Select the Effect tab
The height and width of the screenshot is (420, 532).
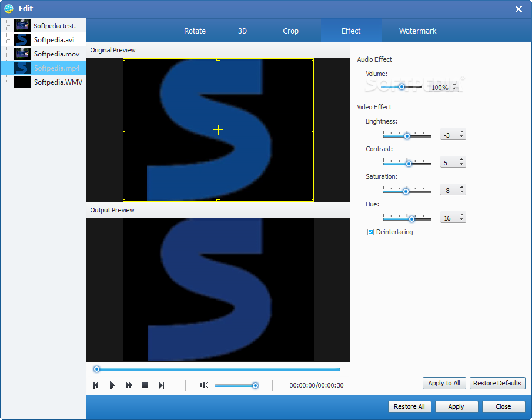(351, 31)
